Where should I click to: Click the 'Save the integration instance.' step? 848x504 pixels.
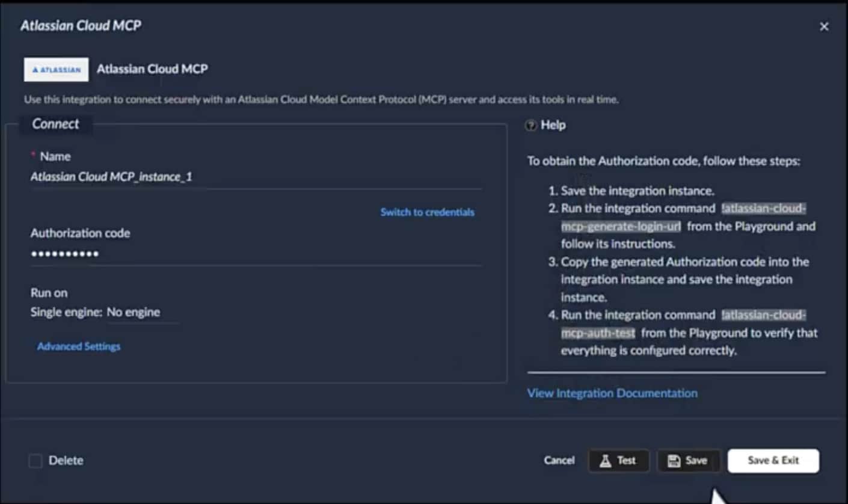click(638, 191)
